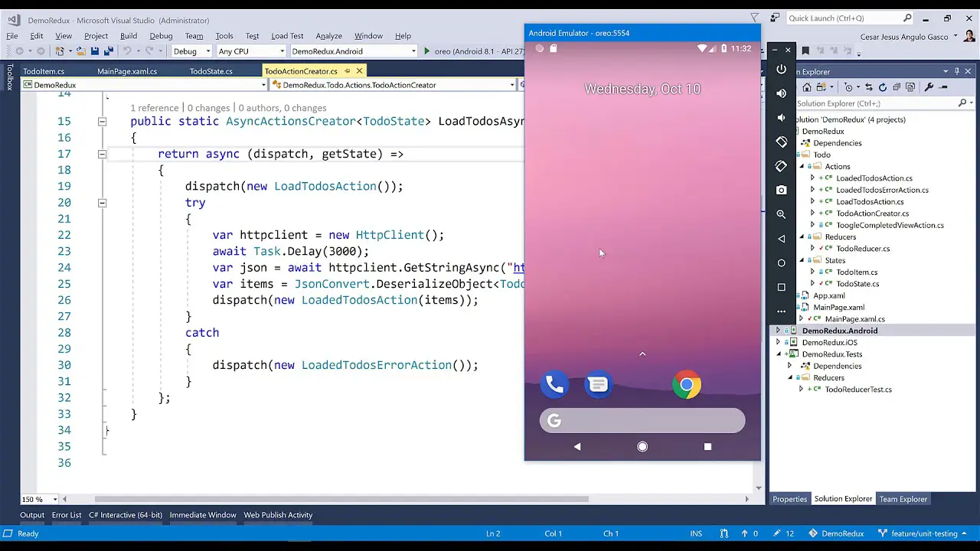Undo the last edit via the toolbar icon
Screen dimensions: 980x551
(x=128, y=51)
